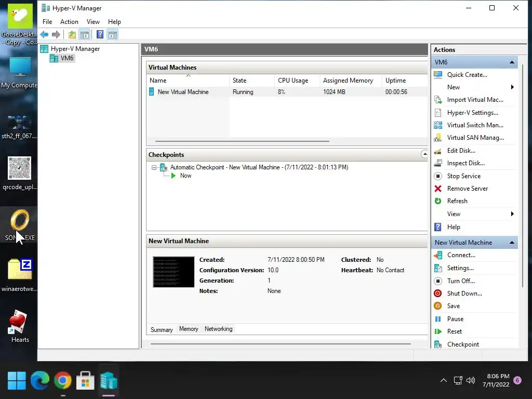
Task: Click the green Reset icon
Action: tap(438, 331)
